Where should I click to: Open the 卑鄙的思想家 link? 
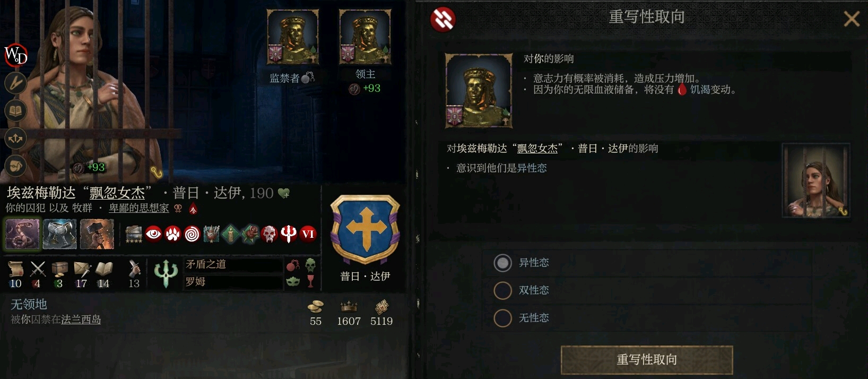(139, 208)
